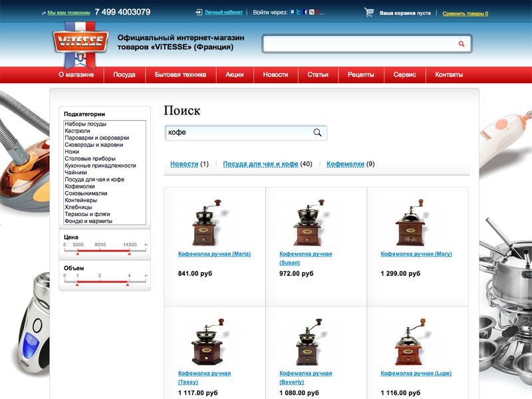Image resolution: width=532 pixels, height=399 pixels.
Task: Open the О магазине menu item
Action: pos(76,74)
